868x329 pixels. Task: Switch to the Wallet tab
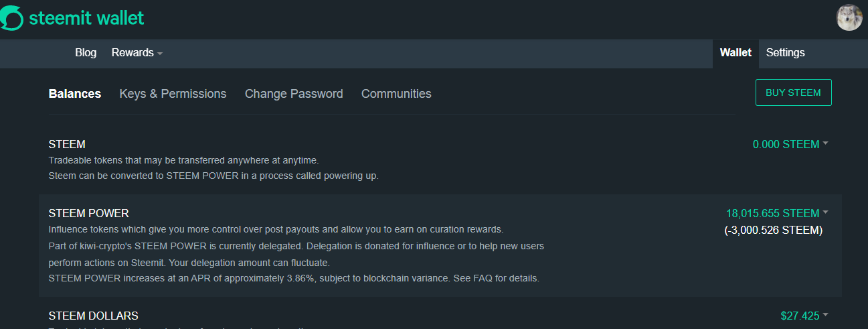click(735, 53)
